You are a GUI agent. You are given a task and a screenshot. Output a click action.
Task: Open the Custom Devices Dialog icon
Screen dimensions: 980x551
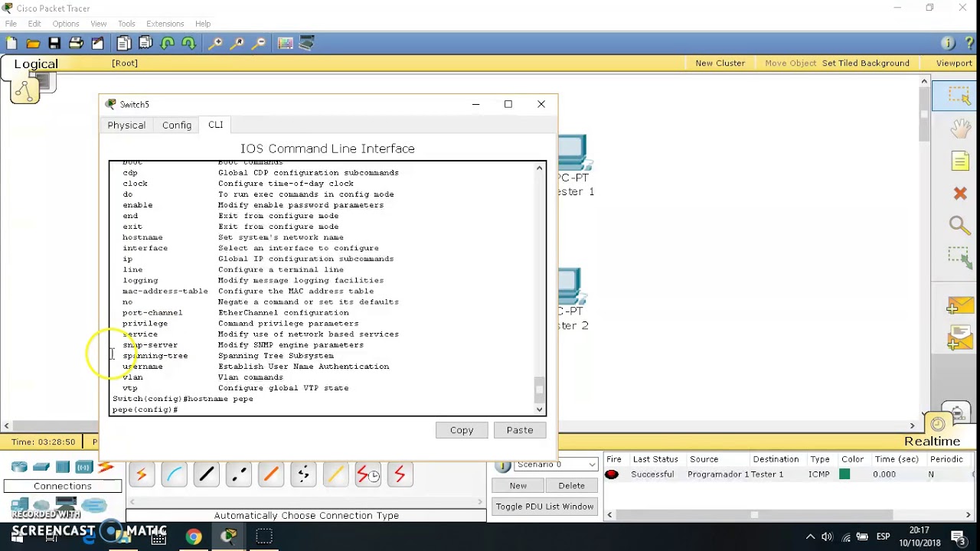pyautogui.click(x=307, y=44)
